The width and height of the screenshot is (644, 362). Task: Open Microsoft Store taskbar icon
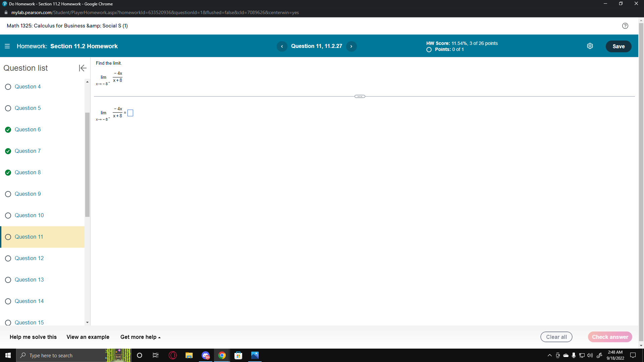(238, 355)
